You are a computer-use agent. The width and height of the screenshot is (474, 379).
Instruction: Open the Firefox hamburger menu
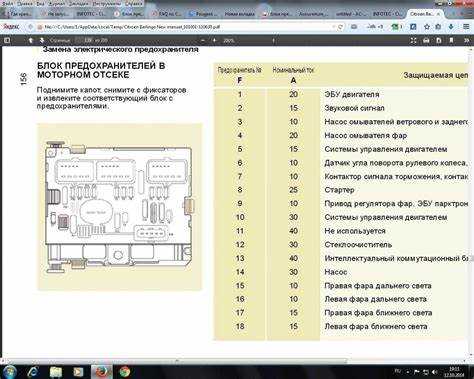[466, 27]
